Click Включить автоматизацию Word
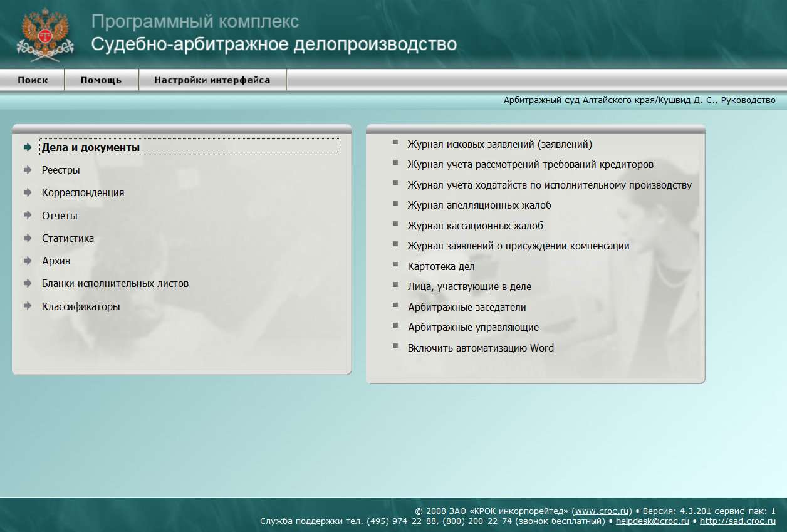Image resolution: width=787 pixels, height=532 pixels. (481, 348)
